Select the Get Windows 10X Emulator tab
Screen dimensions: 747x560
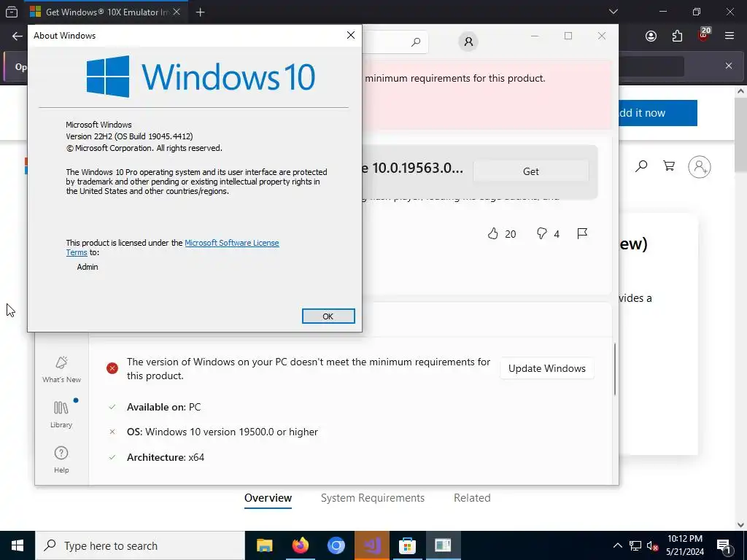pyautogui.click(x=107, y=12)
